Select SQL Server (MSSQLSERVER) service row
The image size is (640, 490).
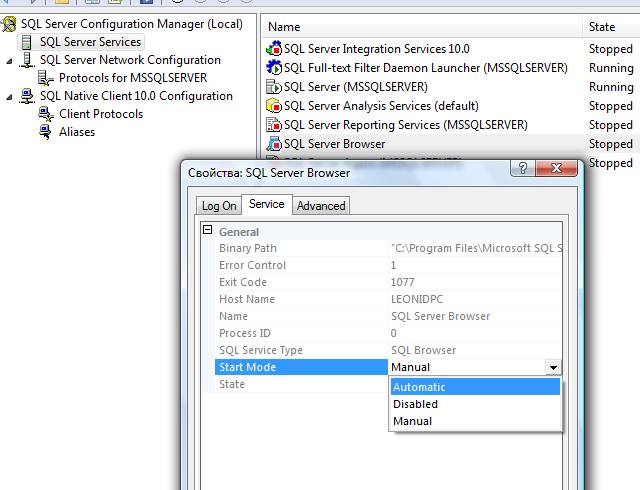(x=356, y=87)
